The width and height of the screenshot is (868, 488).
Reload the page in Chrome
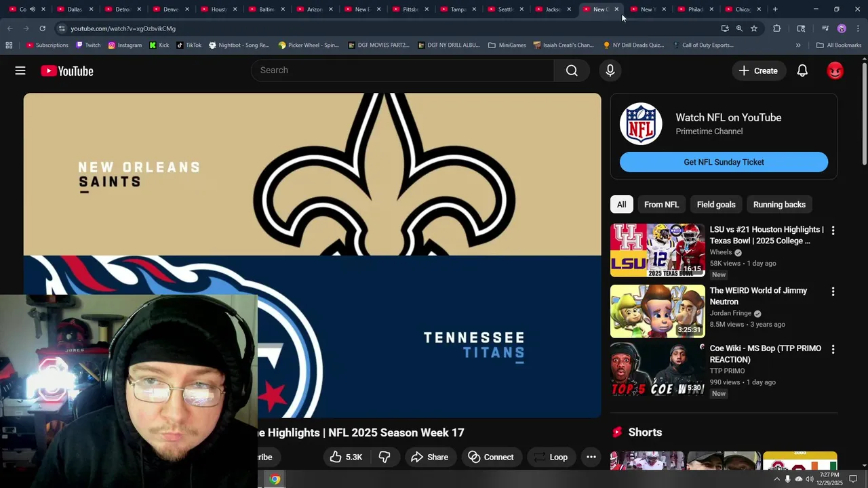coord(42,28)
